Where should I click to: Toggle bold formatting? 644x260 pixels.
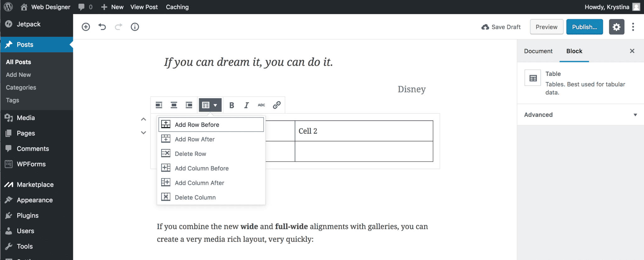click(232, 105)
